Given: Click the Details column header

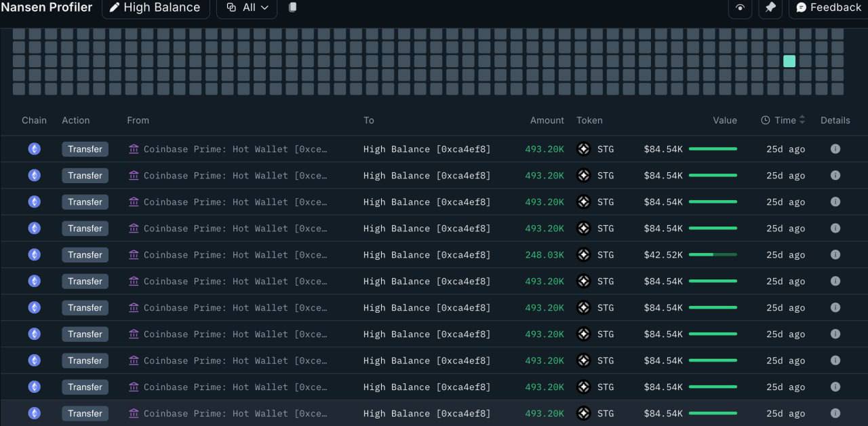Looking at the screenshot, I should click(835, 120).
